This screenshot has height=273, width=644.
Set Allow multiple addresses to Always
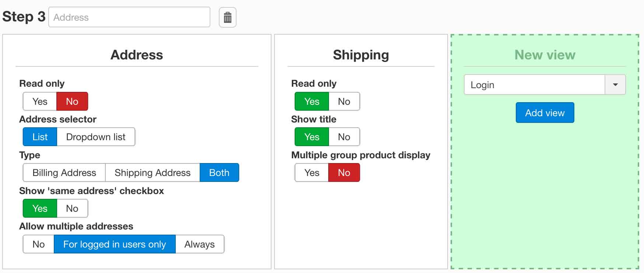(200, 244)
